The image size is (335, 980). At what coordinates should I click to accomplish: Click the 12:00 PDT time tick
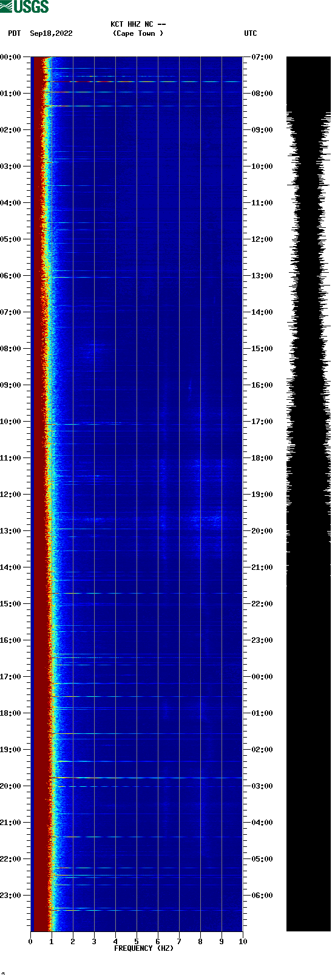pos(10,495)
